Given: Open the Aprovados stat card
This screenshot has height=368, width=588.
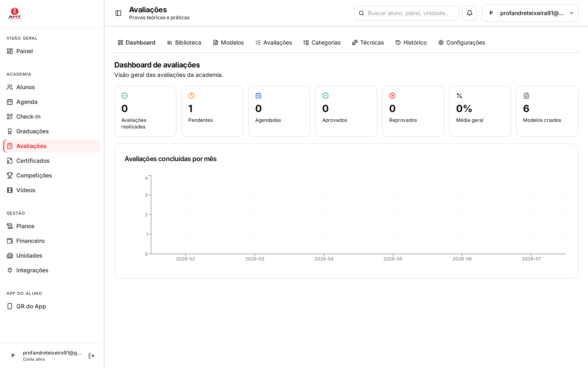Looking at the screenshot, I should coord(346,111).
